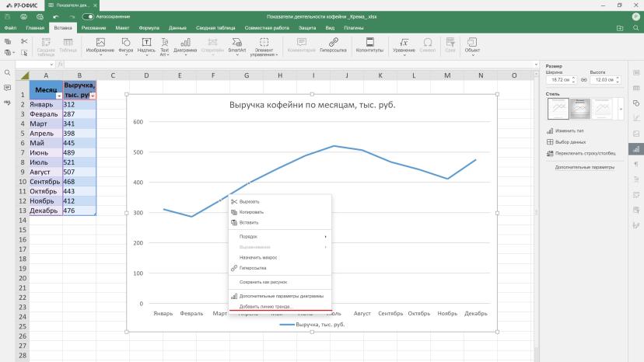This screenshot has height=362, width=644.
Task: Choose Вставить in the context menu
Action: (279, 222)
